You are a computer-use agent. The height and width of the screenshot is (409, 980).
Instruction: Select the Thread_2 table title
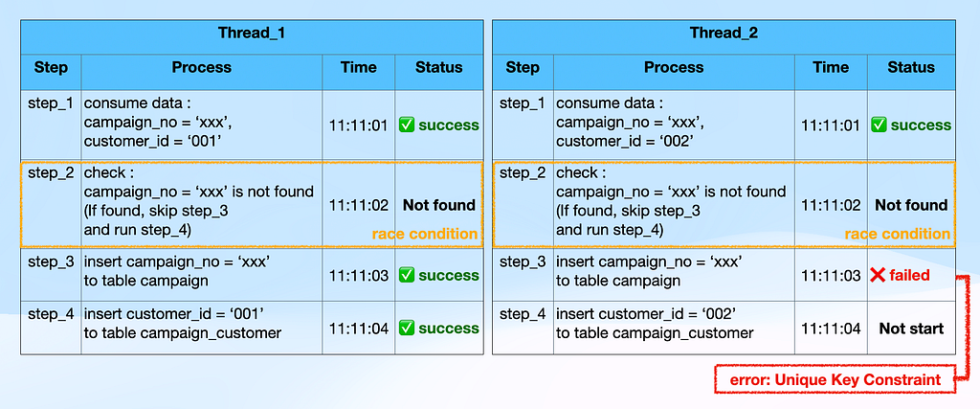(724, 34)
